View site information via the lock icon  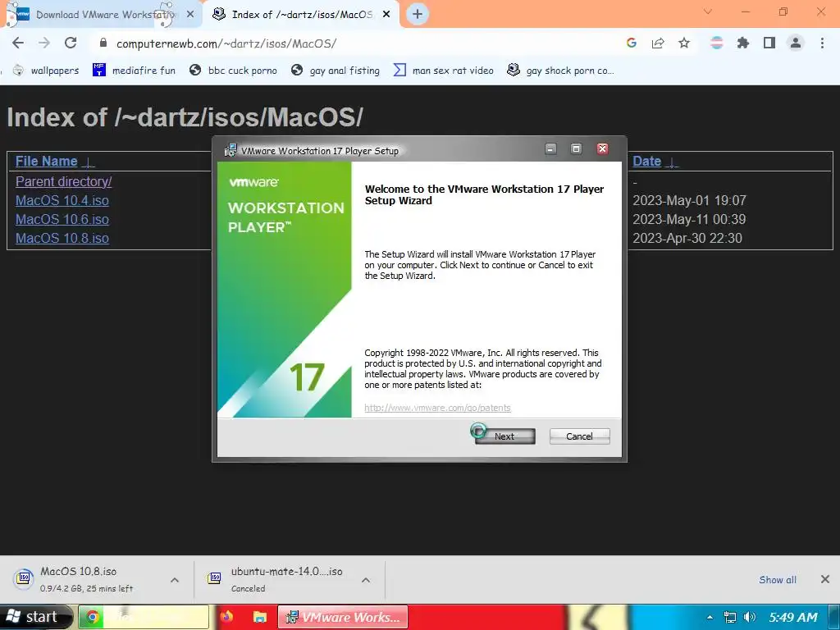click(x=103, y=43)
